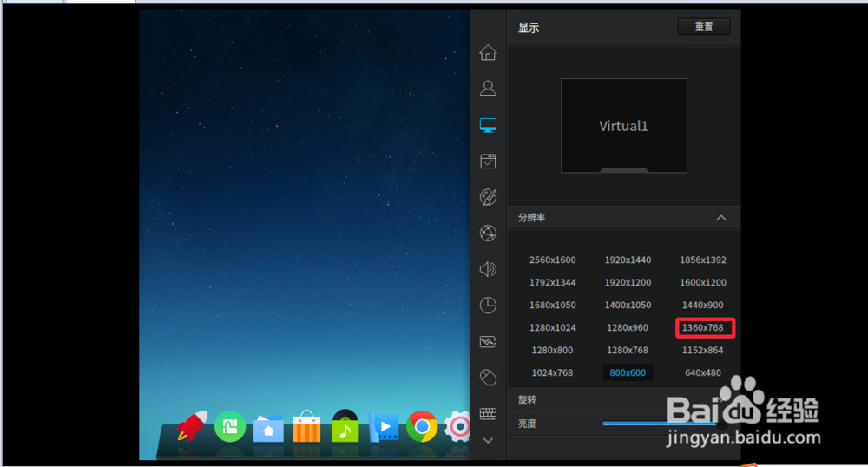The height and width of the screenshot is (467, 868).
Task: Click the 重置 reset button
Action: tap(704, 27)
